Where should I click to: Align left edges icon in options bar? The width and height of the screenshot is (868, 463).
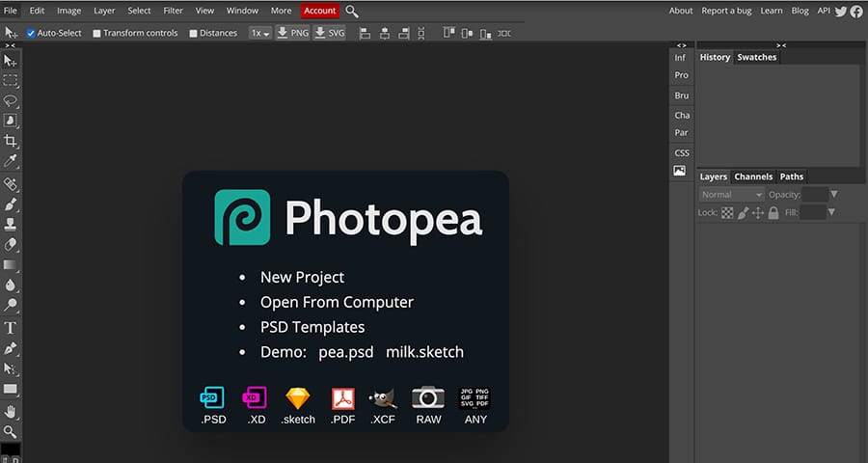(x=365, y=33)
